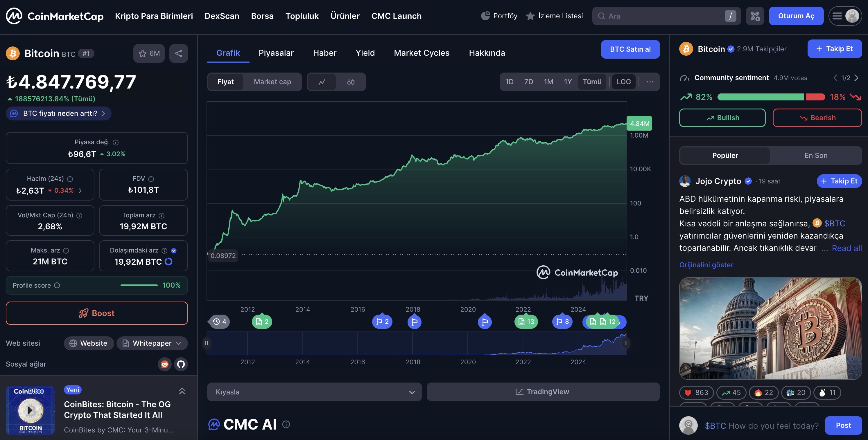Open the QR code scanner
Viewport: 868px width, 440px height.
[x=755, y=15]
